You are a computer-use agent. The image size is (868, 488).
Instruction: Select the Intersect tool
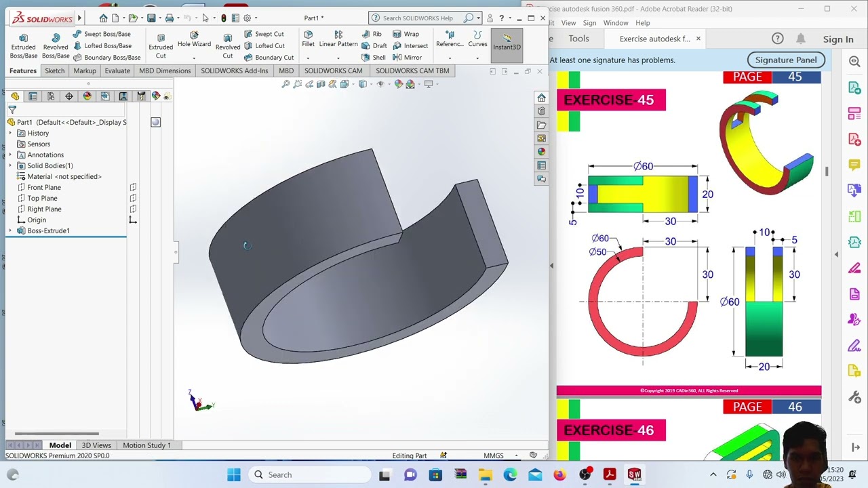(410, 45)
